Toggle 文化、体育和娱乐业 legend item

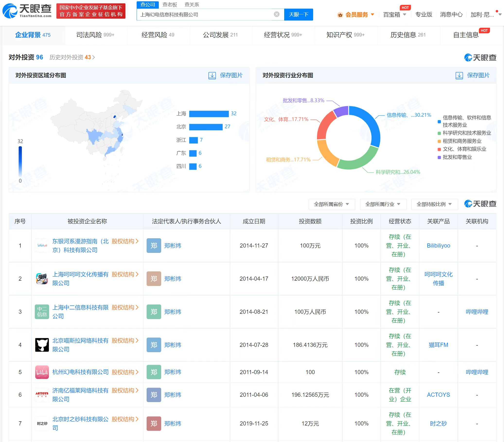(462, 149)
